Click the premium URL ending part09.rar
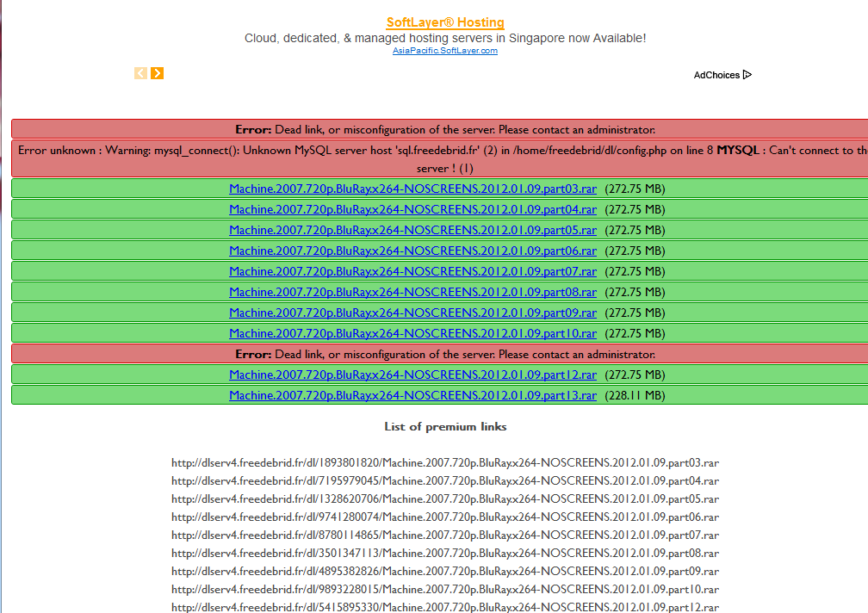The height and width of the screenshot is (613, 868). pos(445,571)
